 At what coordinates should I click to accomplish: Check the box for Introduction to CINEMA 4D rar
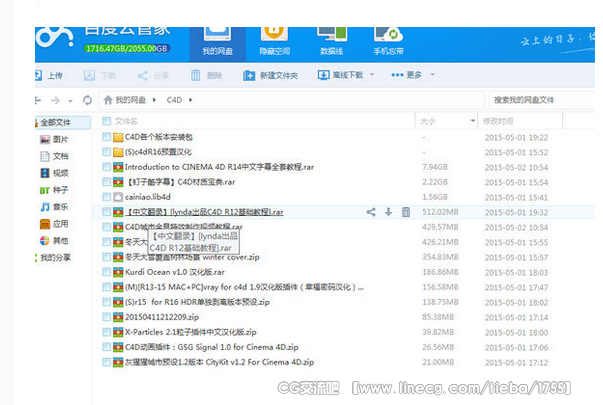[107, 167]
